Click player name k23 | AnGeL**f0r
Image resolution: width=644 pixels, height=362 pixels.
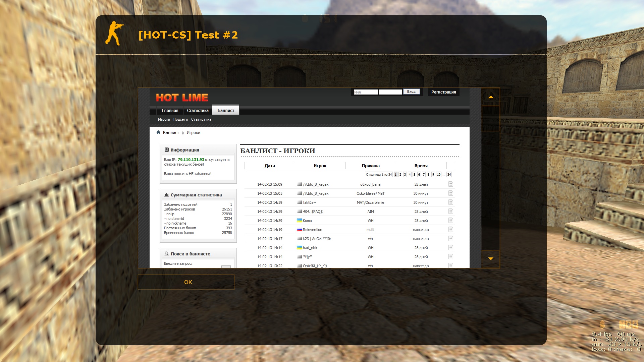pos(317,239)
